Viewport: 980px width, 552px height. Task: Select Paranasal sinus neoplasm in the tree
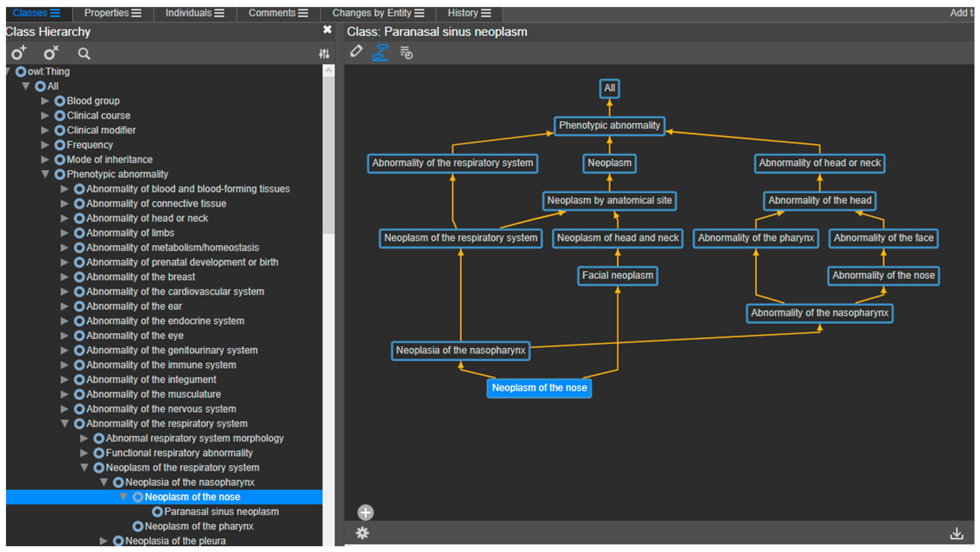[x=221, y=511]
